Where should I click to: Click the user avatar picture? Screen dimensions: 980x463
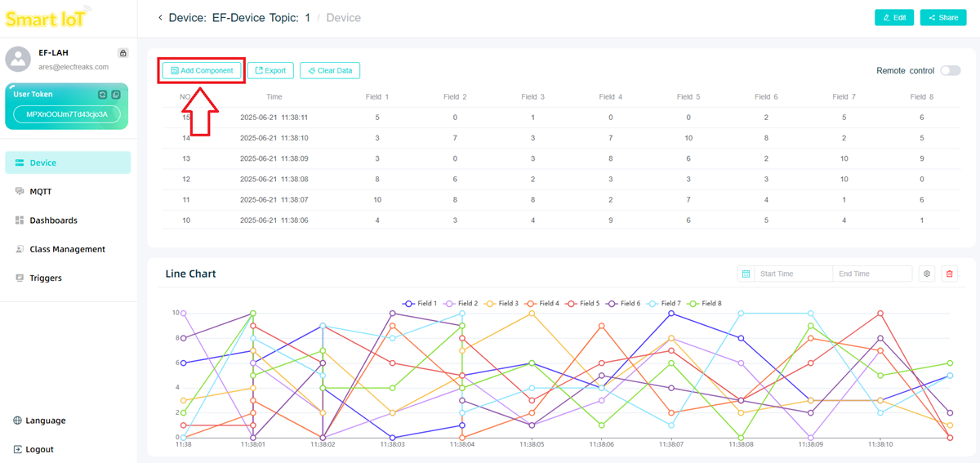pos(18,59)
